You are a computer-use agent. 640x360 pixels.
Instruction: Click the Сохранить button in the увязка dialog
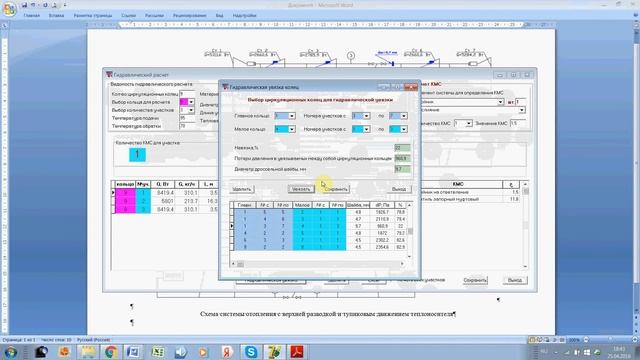click(336, 189)
